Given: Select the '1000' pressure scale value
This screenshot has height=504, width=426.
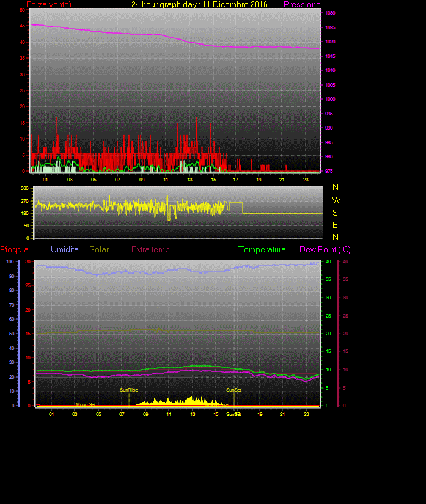Looking at the screenshot, I should point(330,99).
